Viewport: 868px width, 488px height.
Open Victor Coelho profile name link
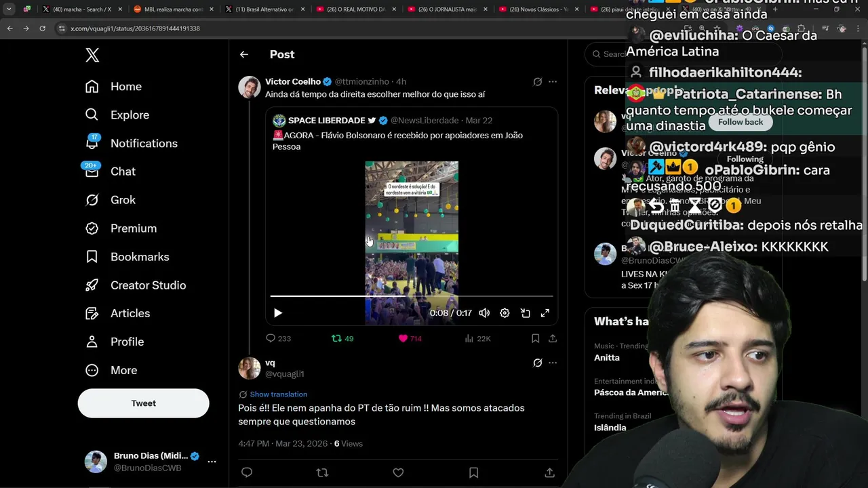293,81
